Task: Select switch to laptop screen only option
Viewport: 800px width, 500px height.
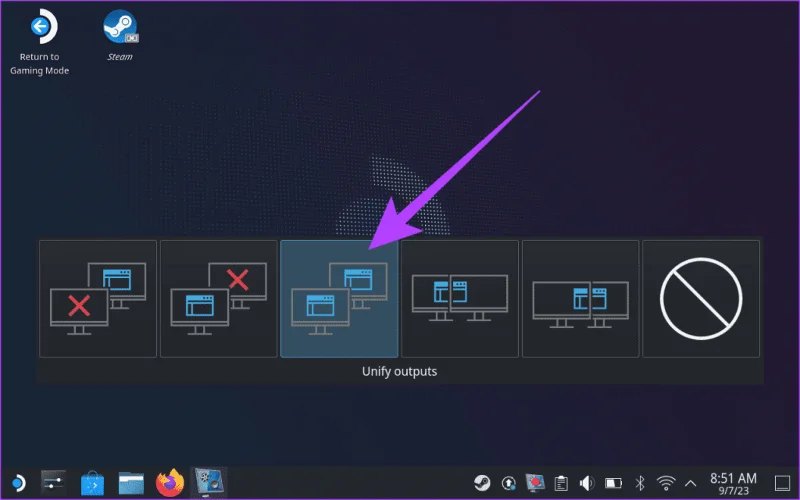Action: pos(218,299)
